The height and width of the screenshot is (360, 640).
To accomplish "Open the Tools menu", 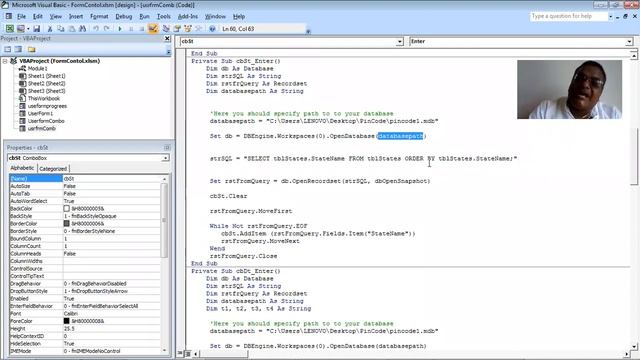I will 164,16.
